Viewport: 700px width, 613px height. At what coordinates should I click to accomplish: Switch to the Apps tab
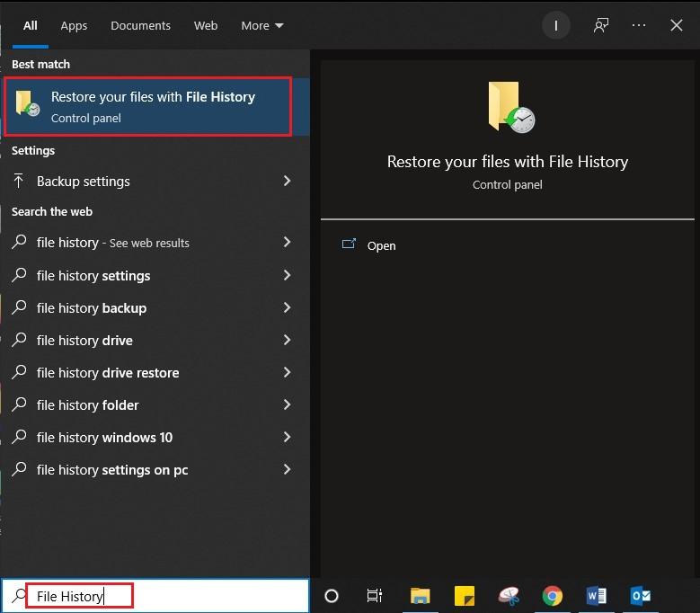tap(74, 26)
